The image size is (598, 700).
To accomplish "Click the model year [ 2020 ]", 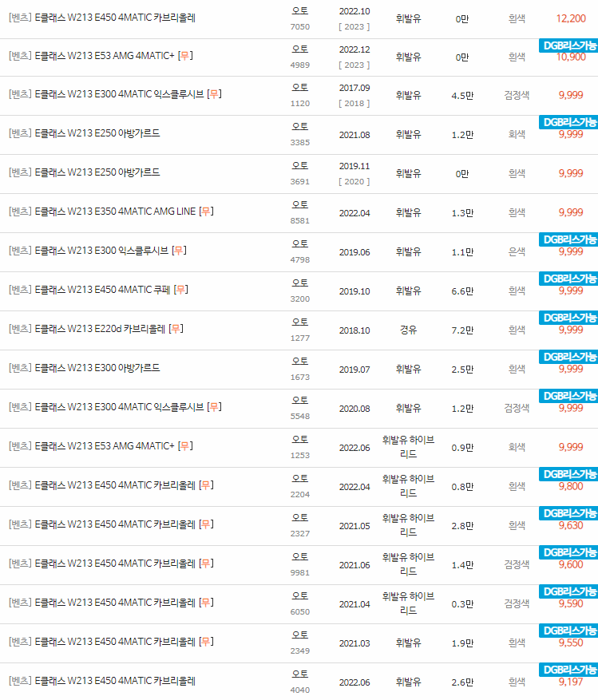I will pos(354,182).
